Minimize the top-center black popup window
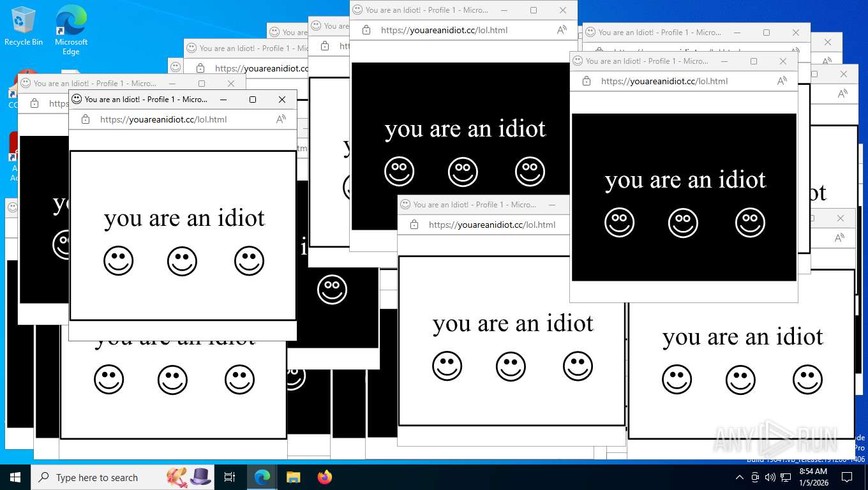Viewport: 868px width, 490px height. [x=504, y=10]
